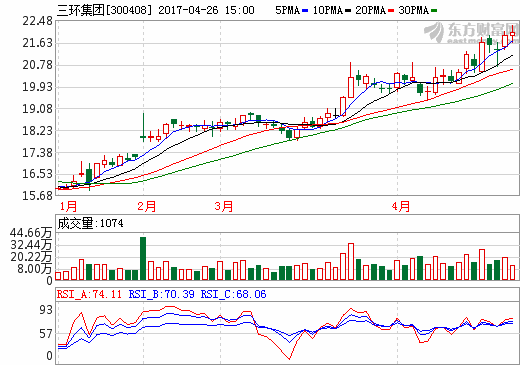Click the 15.68 price axis label

(x=37, y=196)
